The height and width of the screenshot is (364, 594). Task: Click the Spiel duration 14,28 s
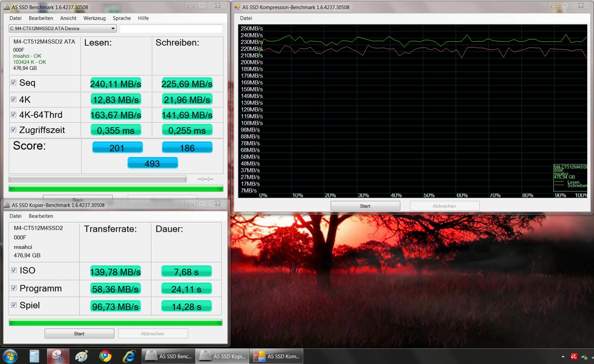186,307
